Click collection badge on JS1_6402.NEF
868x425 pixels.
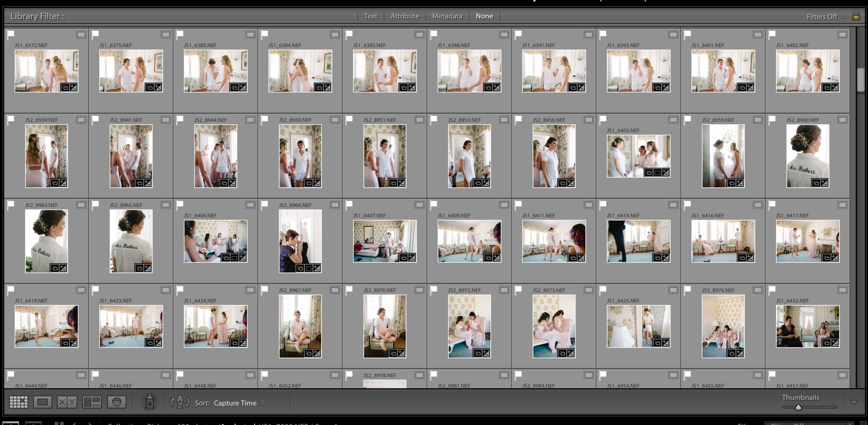826,87
